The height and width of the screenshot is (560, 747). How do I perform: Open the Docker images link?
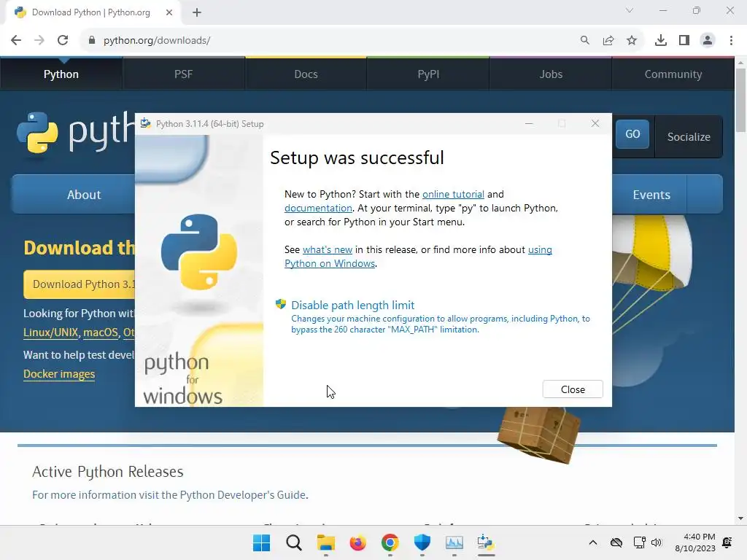pyautogui.click(x=59, y=374)
